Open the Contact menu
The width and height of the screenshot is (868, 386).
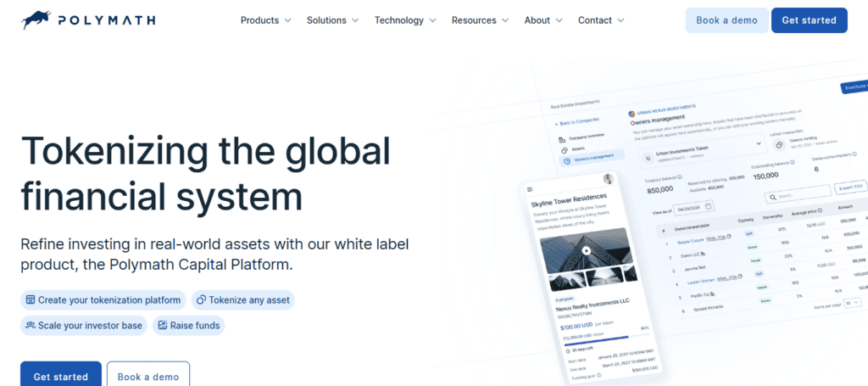pos(601,20)
